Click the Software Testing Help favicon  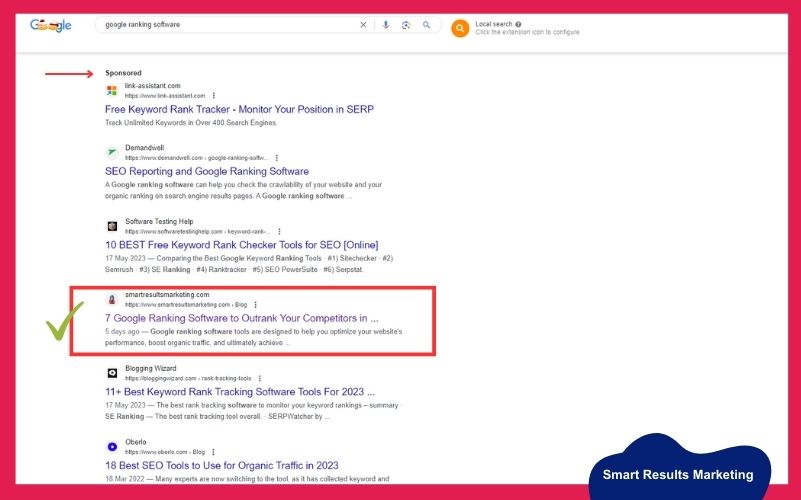pyautogui.click(x=112, y=226)
